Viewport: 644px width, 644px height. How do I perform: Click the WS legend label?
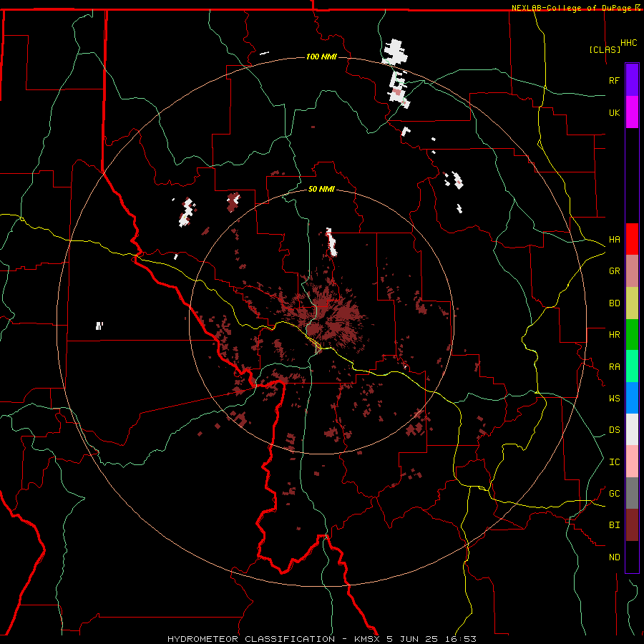614,399
